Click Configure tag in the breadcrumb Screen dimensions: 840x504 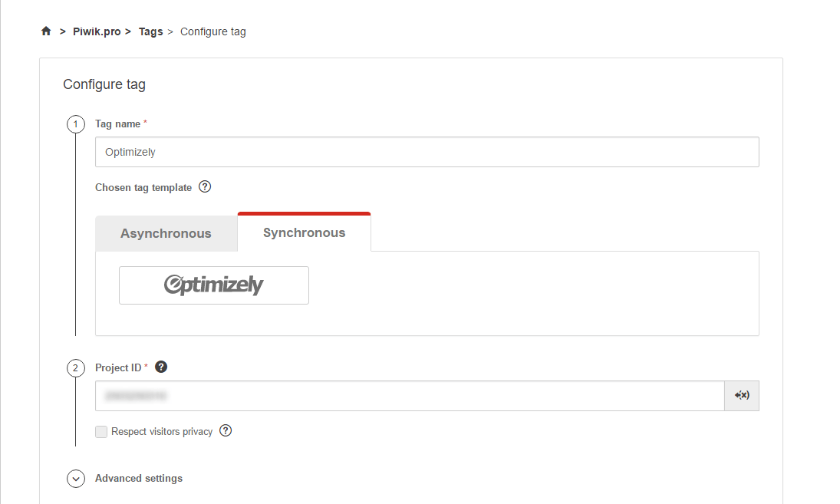tap(212, 31)
